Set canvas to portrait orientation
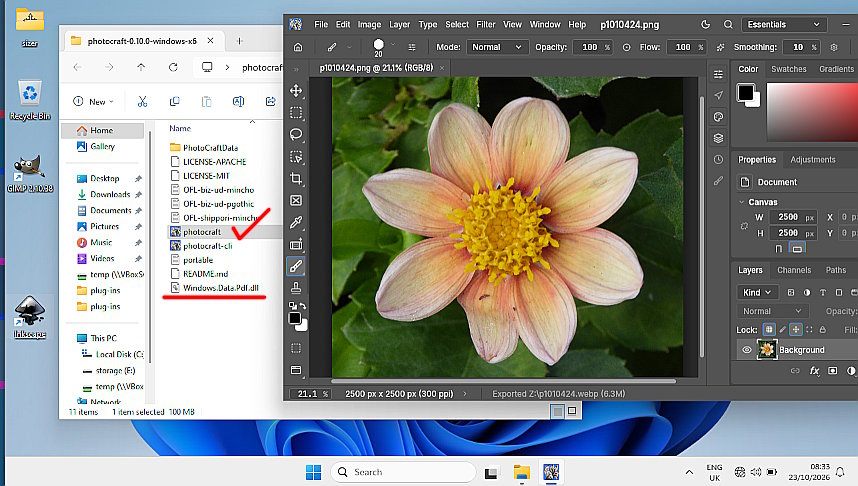This screenshot has width=858, height=486. pyautogui.click(x=779, y=248)
